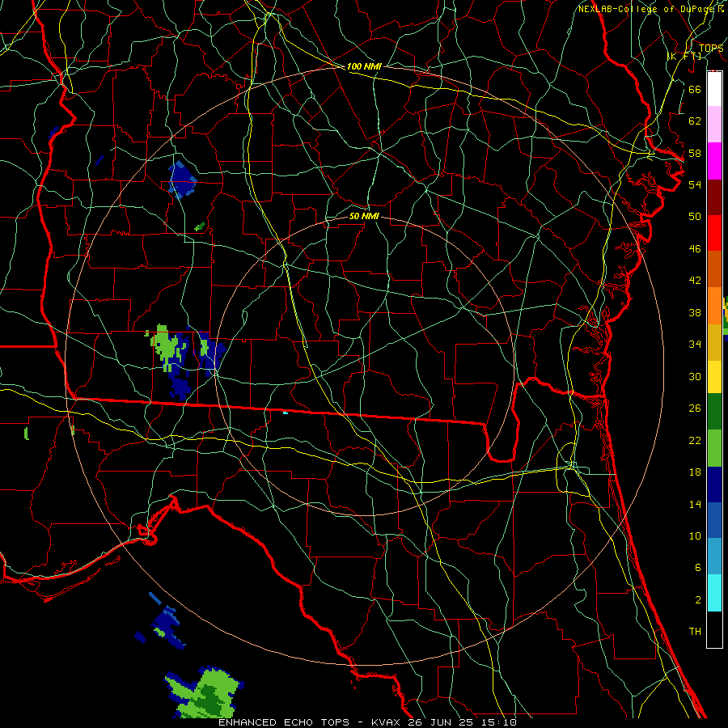Screen dimensions: 728x728
Task: Click the 38 legend label
Action: [695, 313]
